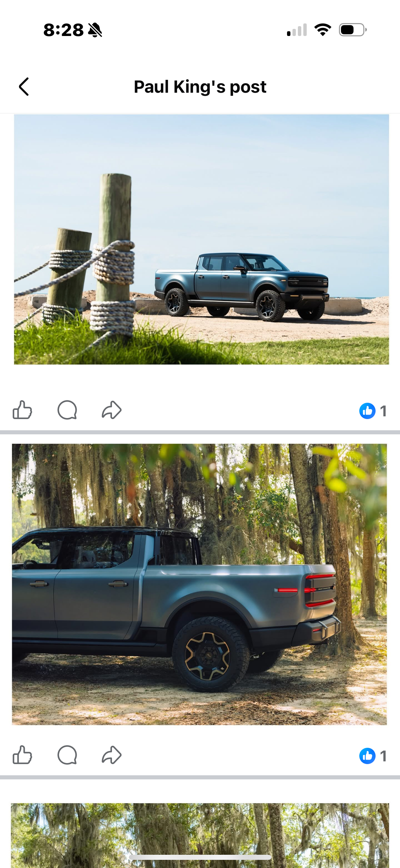Tap the 8:28 clock
The height and width of the screenshot is (868, 400).
[x=63, y=30]
